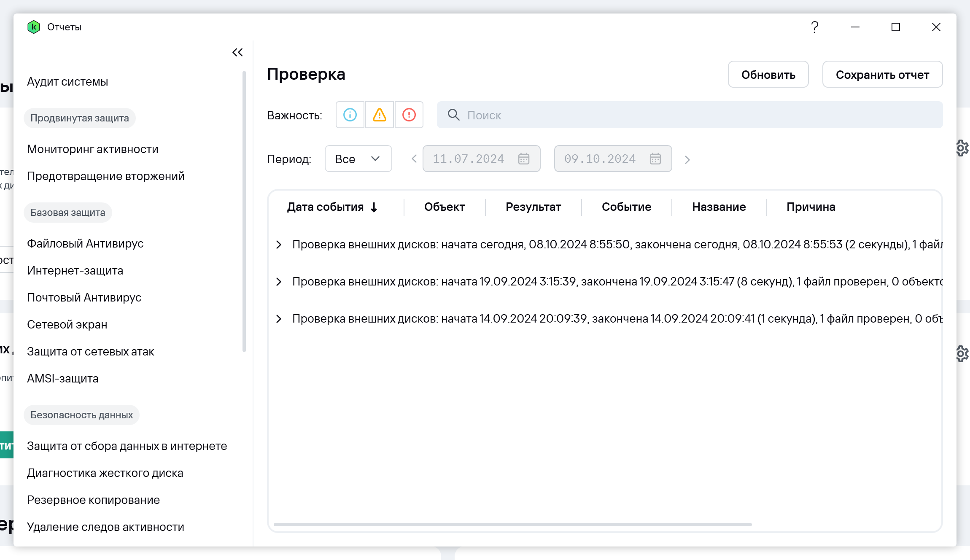Screen dimensions: 970x560
Task: Click the Обновить button
Action: (768, 75)
